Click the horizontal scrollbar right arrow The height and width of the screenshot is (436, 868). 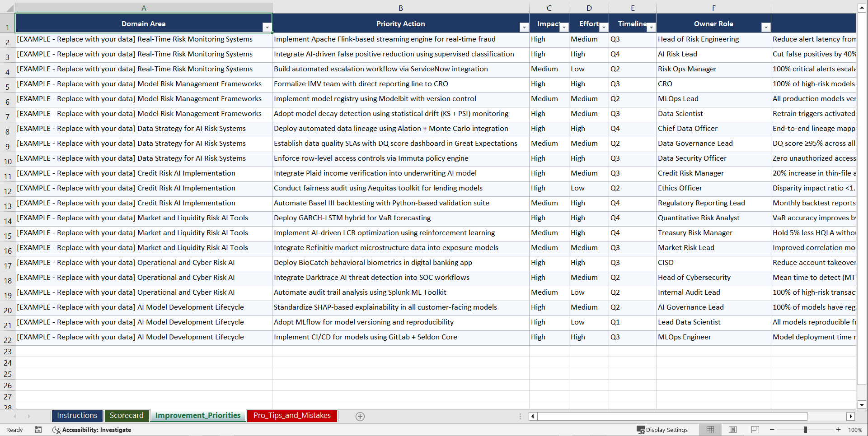(851, 416)
